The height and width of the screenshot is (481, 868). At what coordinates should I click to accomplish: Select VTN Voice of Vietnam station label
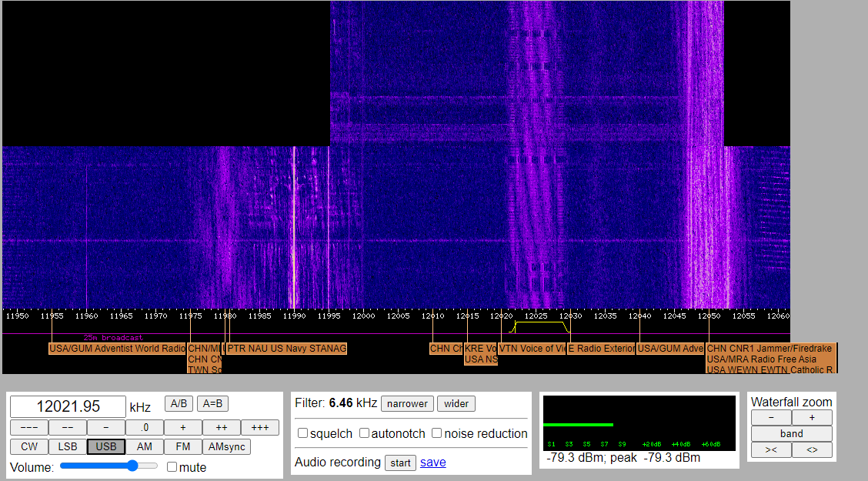coord(532,349)
